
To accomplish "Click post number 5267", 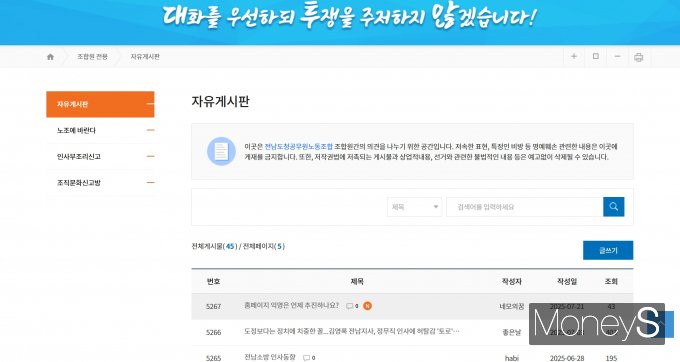I will click(x=213, y=307).
